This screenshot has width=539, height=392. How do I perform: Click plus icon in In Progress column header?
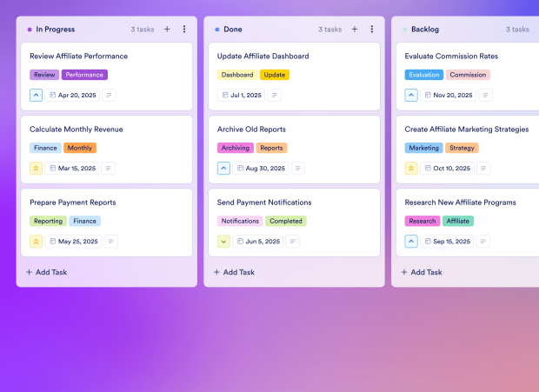pyautogui.click(x=167, y=30)
